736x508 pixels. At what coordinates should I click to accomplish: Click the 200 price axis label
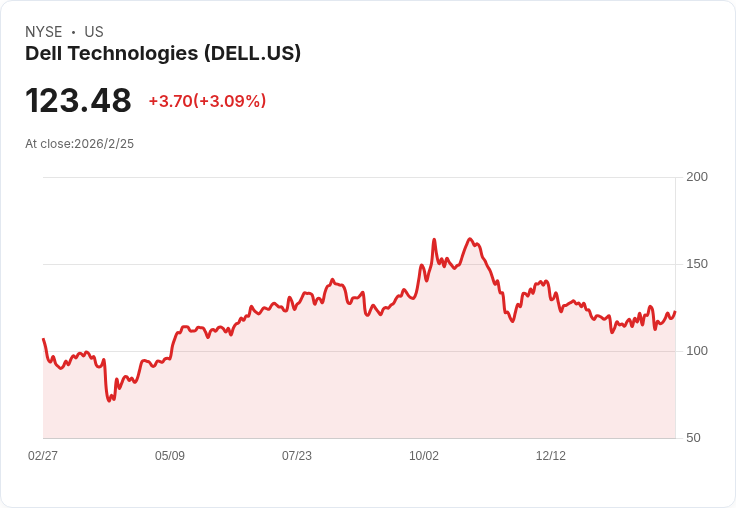(x=697, y=177)
